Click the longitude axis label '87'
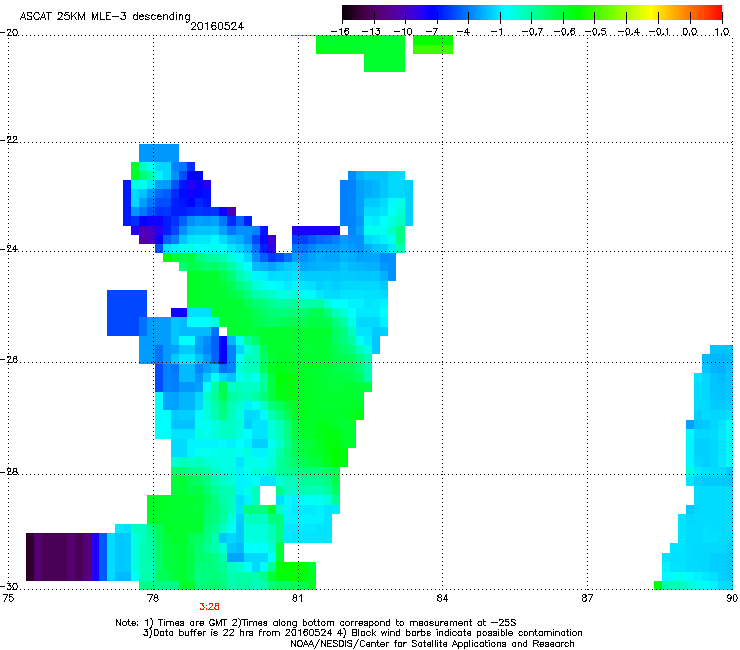This screenshot has width=740, height=650. point(587,598)
